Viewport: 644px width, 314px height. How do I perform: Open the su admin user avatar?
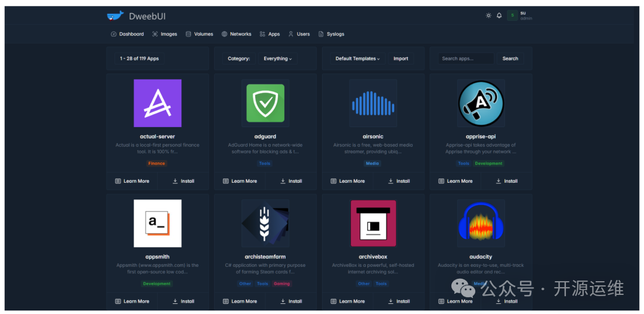click(x=512, y=16)
